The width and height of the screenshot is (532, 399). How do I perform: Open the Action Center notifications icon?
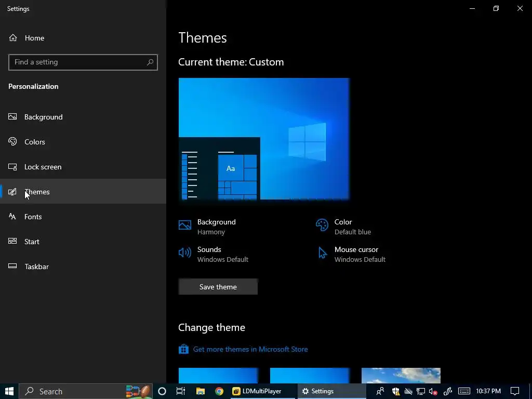pyautogui.click(x=515, y=391)
